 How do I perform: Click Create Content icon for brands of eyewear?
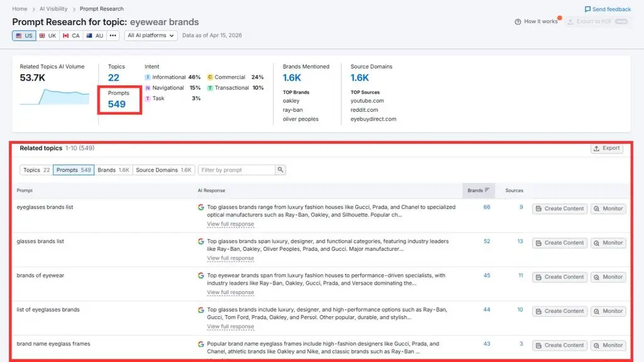[x=538, y=277]
